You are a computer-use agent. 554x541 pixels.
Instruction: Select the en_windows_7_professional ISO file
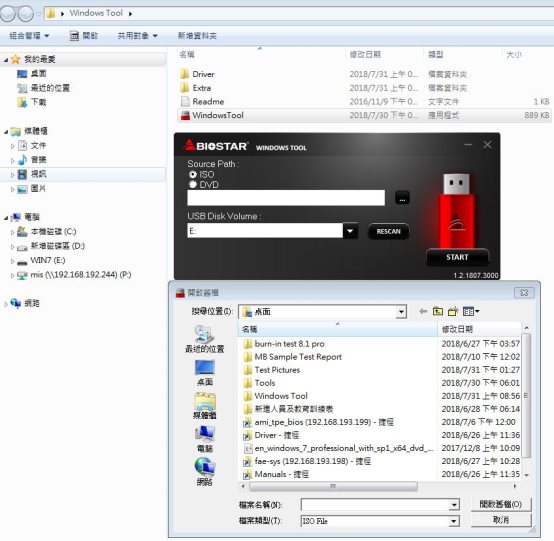tap(338, 448)
